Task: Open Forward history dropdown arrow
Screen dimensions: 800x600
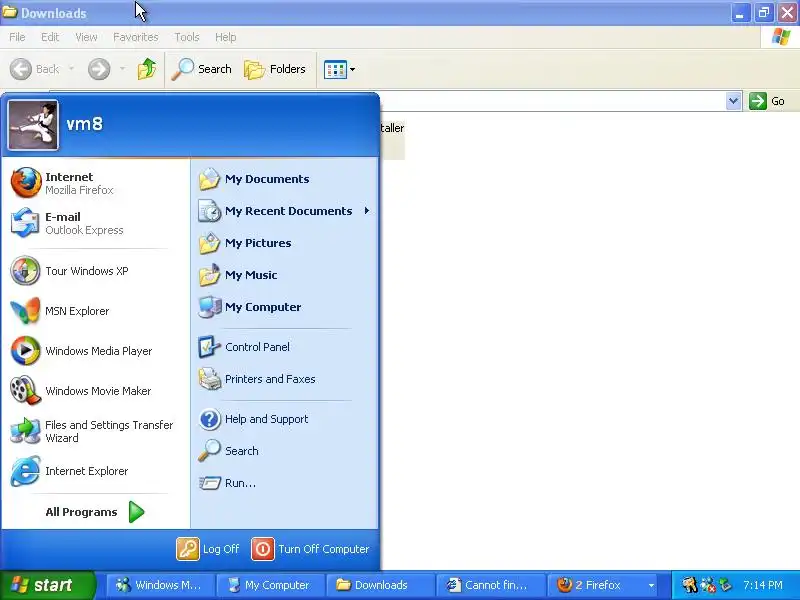Action: click(122, 69)
